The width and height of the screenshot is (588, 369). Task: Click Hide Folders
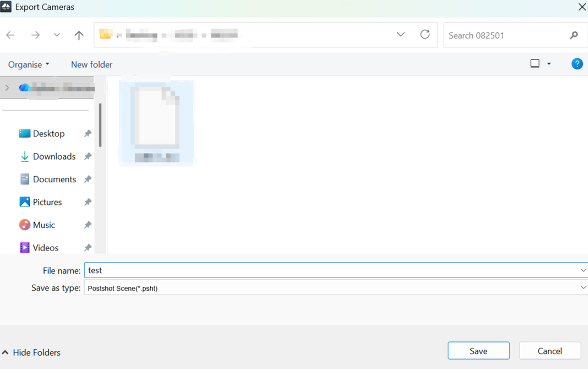[x=32, y=352]
